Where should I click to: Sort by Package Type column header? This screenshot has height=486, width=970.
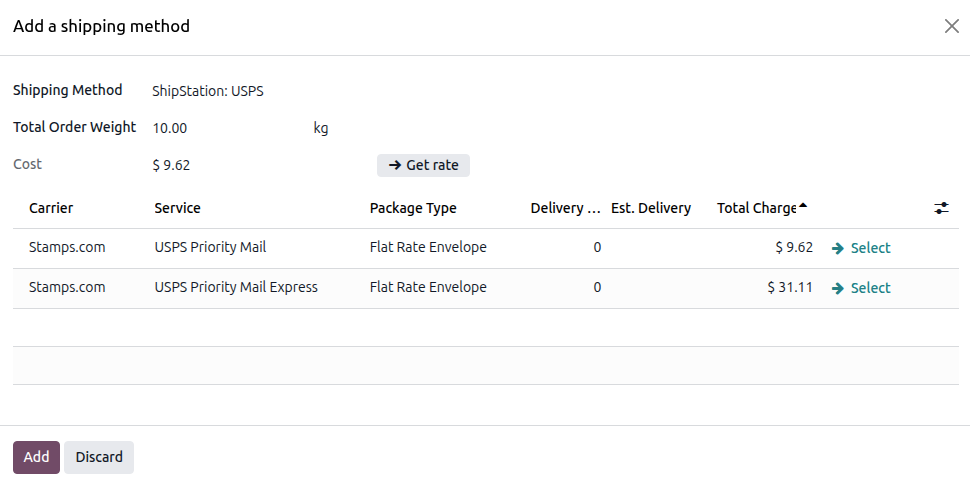pyautogui.click(x=413, y=208)
